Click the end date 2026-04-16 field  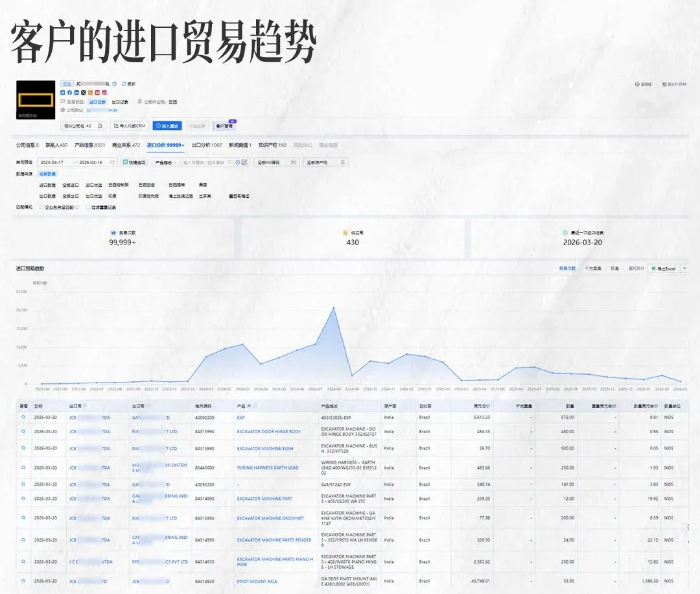tap(91, 163)
